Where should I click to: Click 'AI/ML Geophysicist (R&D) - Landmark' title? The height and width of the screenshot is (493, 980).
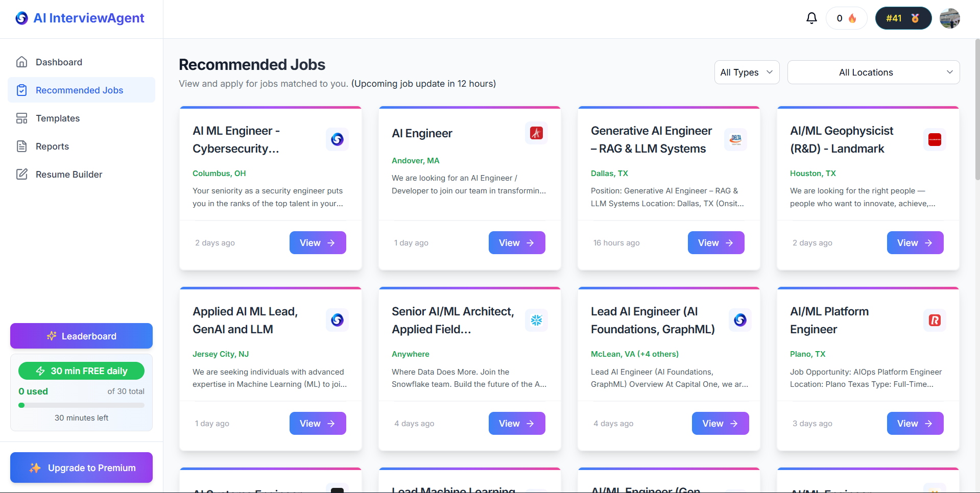pyautogui.click(x=842, y=140)
